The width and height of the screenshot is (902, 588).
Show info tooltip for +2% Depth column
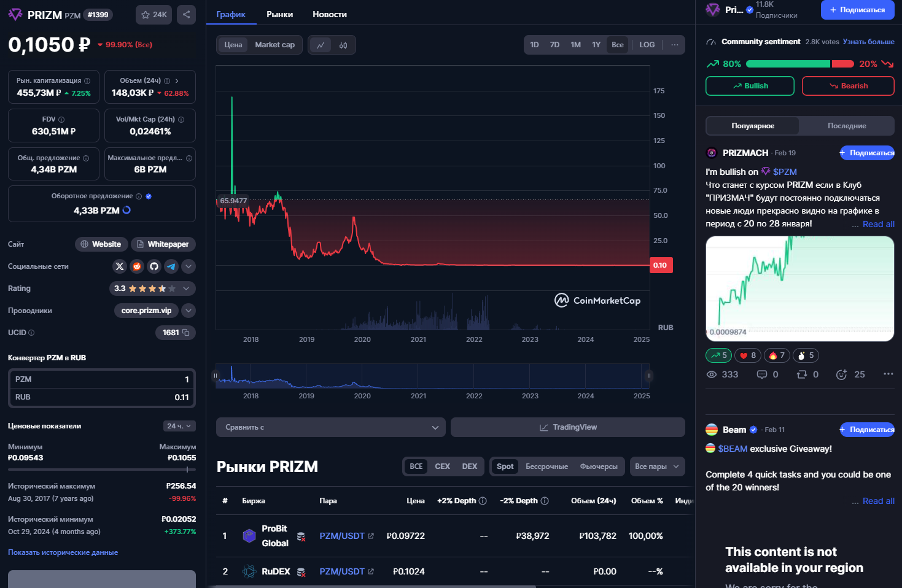(483, 501)
